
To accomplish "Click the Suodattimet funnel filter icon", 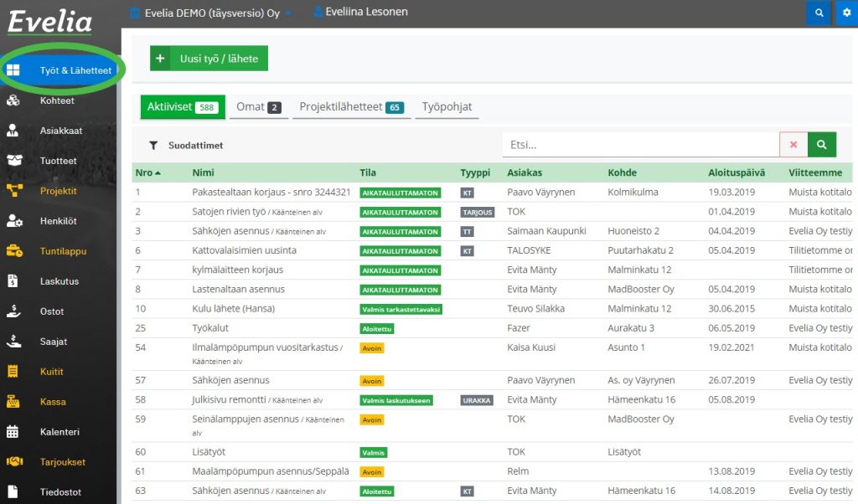I will point(154,146).
